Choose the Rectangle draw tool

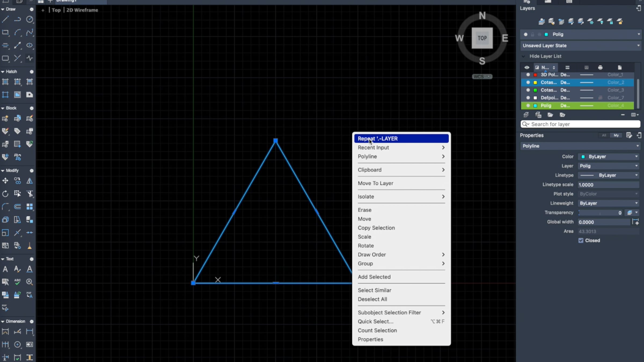(5, 32)
